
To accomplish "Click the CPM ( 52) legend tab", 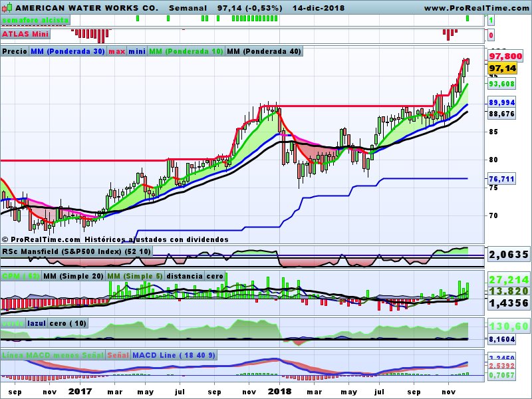I will (21, 276).
